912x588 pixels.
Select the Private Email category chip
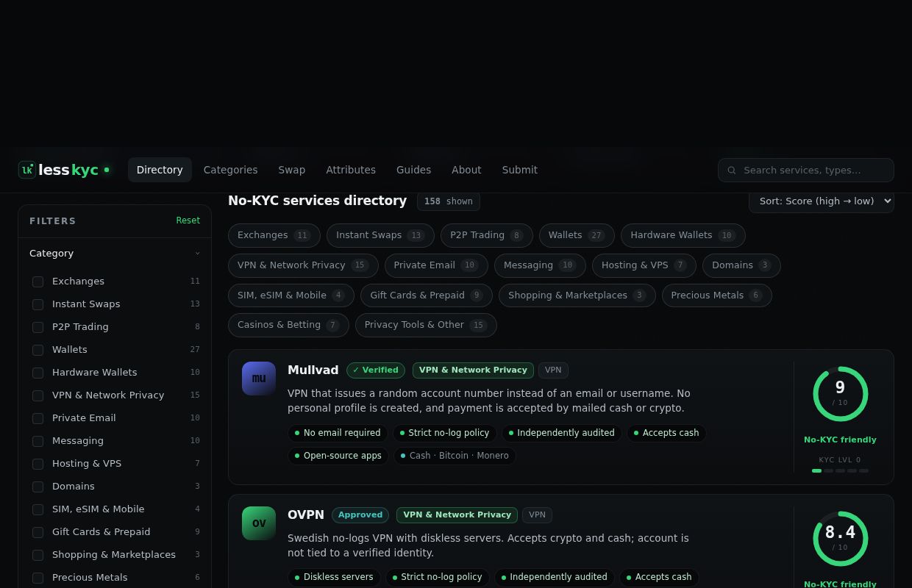pos(436,265)
